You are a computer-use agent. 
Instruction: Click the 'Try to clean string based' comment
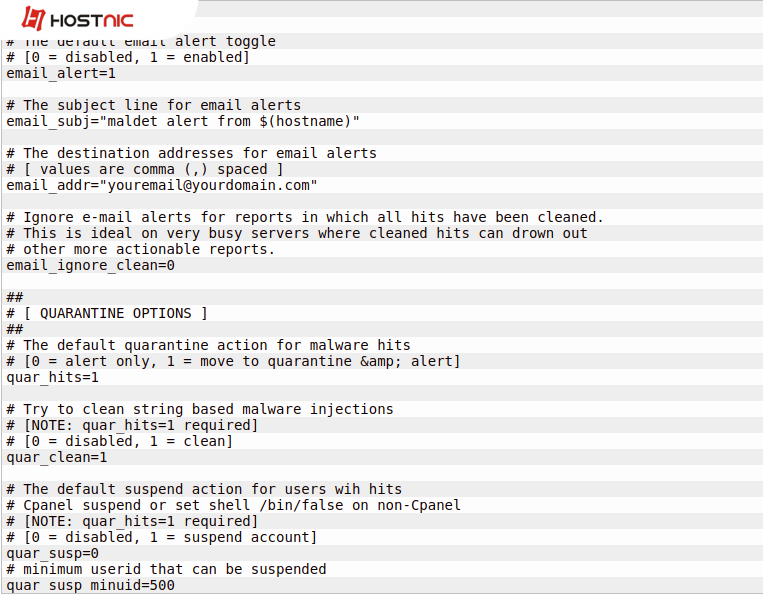coord(200,409)
